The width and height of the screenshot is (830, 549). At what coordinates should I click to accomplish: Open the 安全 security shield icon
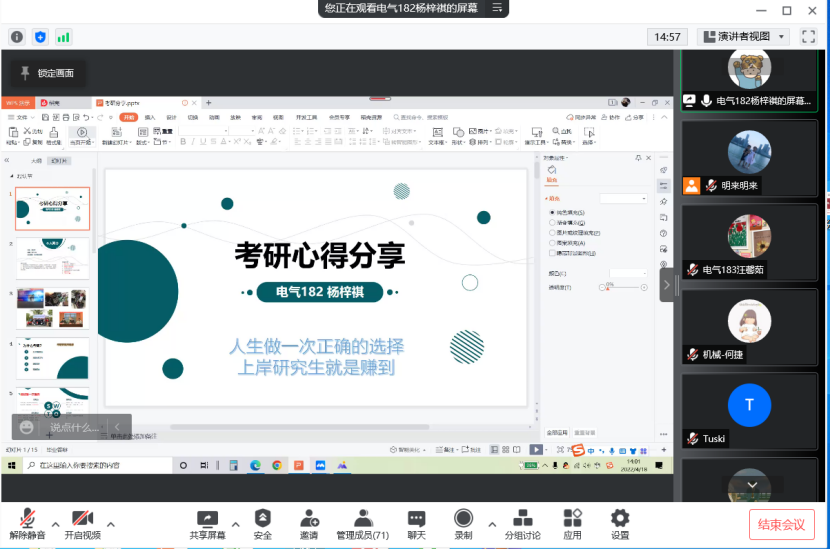point(262,523)
